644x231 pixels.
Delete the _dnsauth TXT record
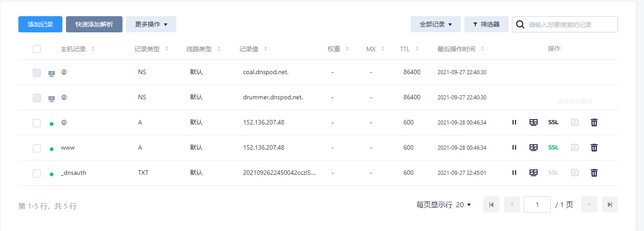[x=594, y=173]
